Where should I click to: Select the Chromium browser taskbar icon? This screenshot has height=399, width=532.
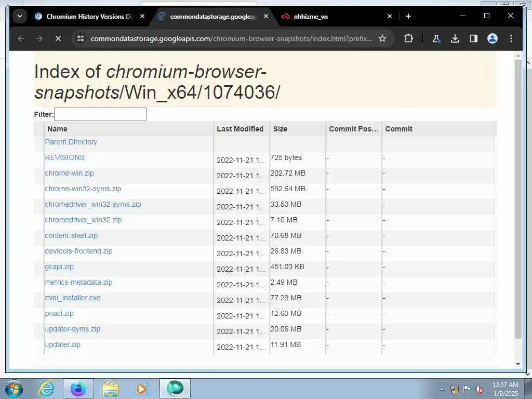click(x=175, y=389)
